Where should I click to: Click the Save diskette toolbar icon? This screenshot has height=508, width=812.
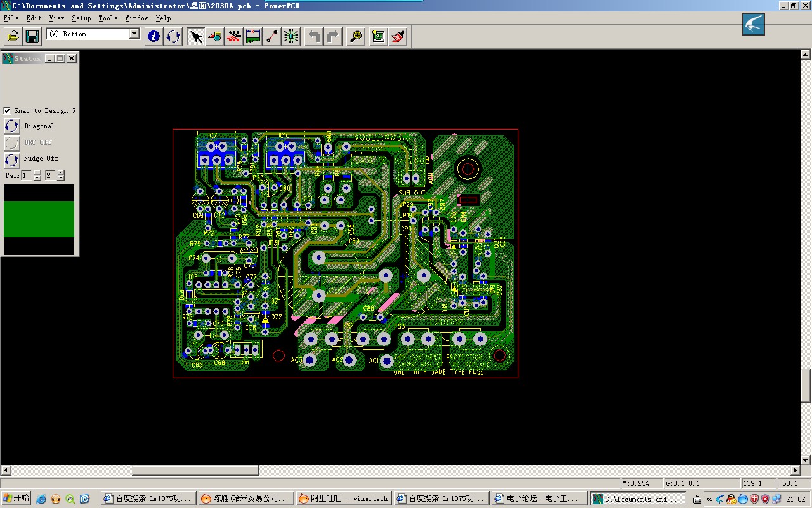click(32, 36)
